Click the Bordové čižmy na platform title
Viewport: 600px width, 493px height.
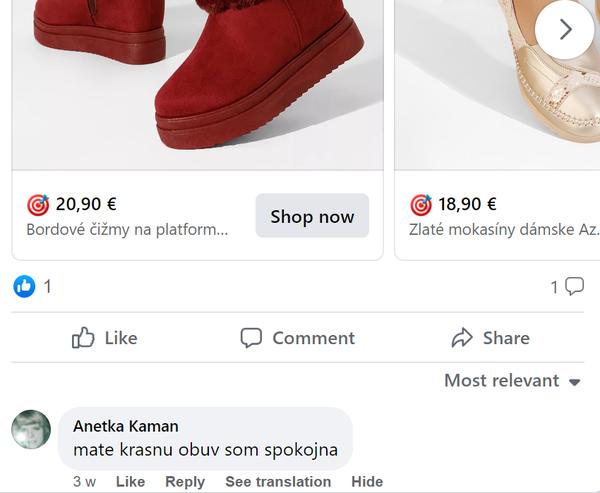[127, 229]
